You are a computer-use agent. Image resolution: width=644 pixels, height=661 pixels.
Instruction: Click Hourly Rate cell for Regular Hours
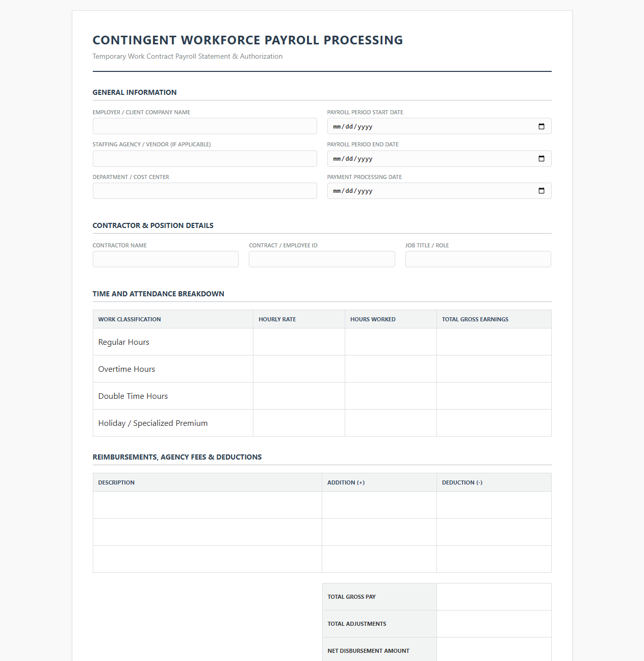click(x=299, y=342)
